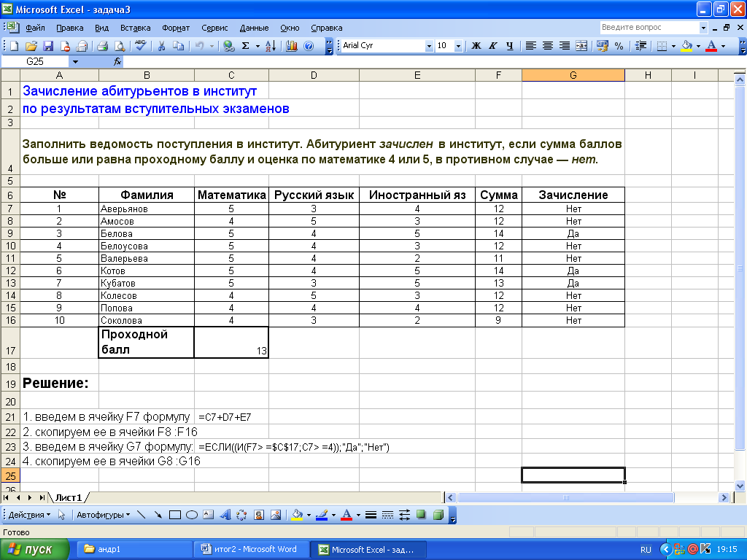This screenshot has height=560, width=747.
Task: Toggle italic (К) formatting
Action: point(492,46)
